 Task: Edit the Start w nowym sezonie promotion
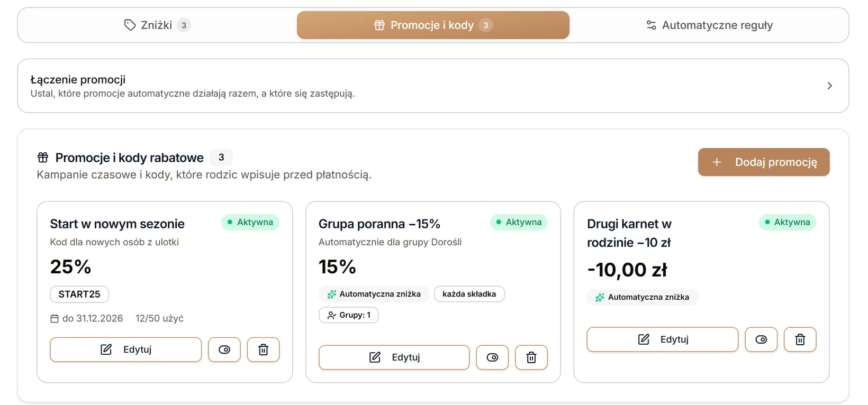[x=126, y=349]
